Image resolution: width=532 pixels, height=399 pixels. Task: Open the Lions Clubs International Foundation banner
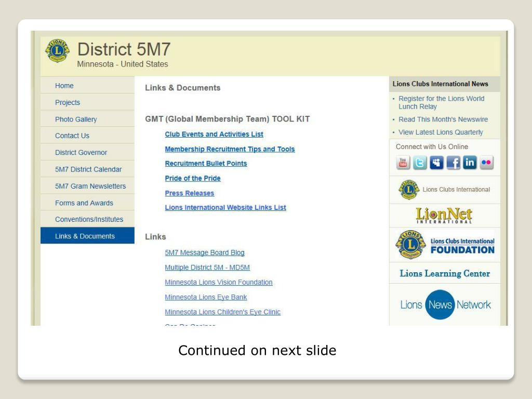point(445,245)
